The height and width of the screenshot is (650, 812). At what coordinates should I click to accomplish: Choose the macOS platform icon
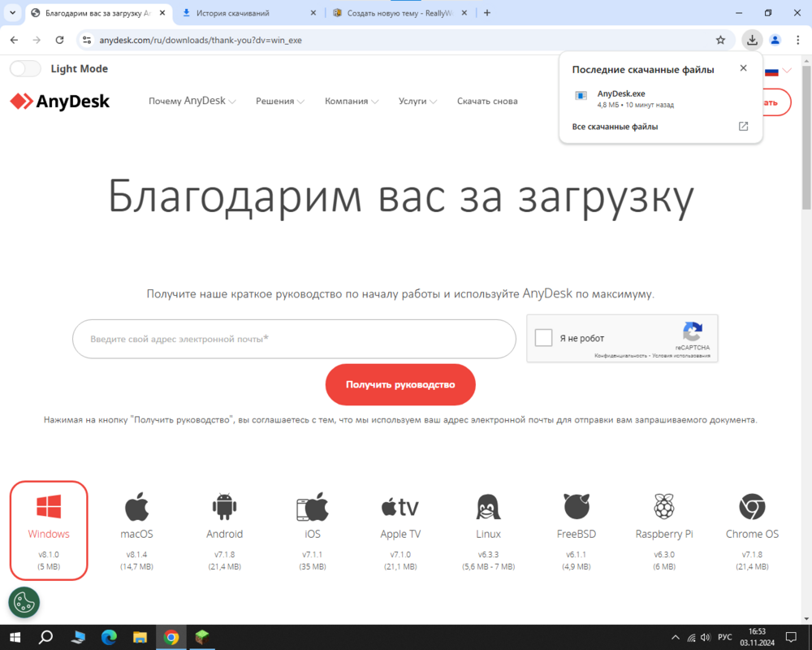tap(136, 506)
